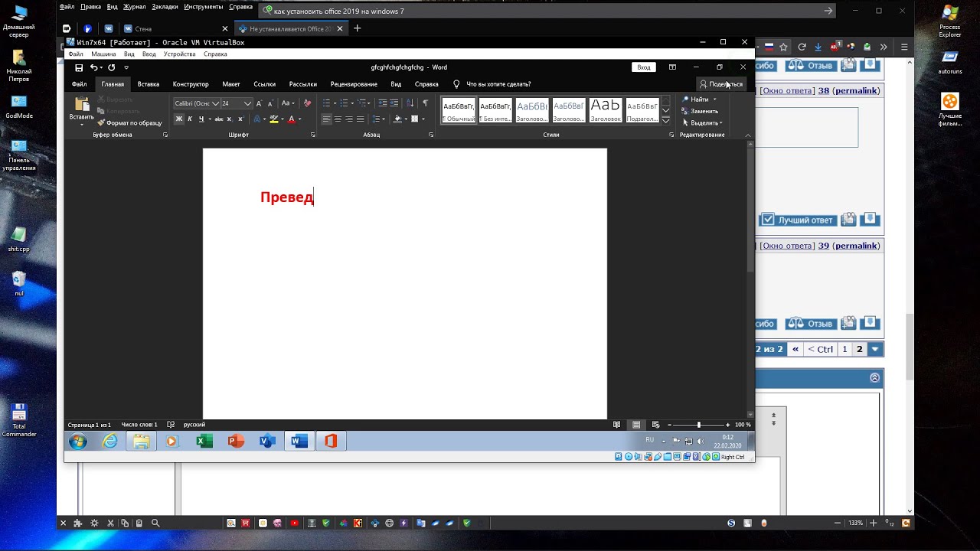Screen dimensions: 980x551
Task: Switch to the Макет ribbon tab
Action: coord(231,84)
